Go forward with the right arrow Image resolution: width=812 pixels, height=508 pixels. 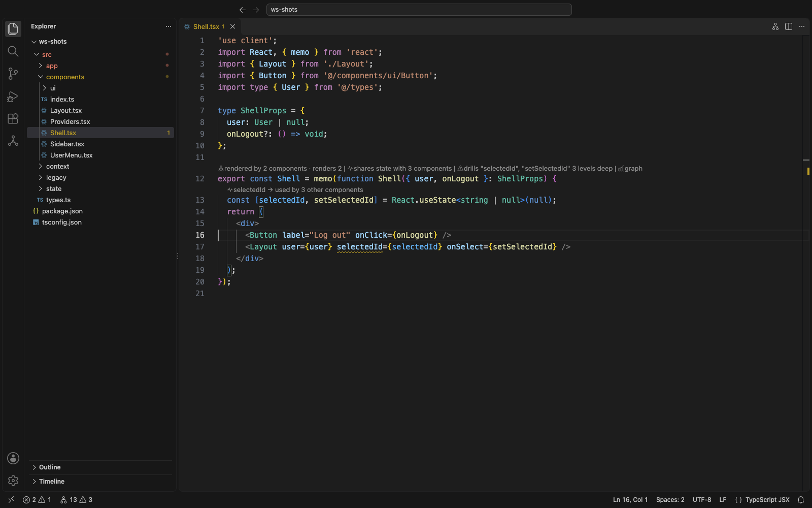pos(256,10)
